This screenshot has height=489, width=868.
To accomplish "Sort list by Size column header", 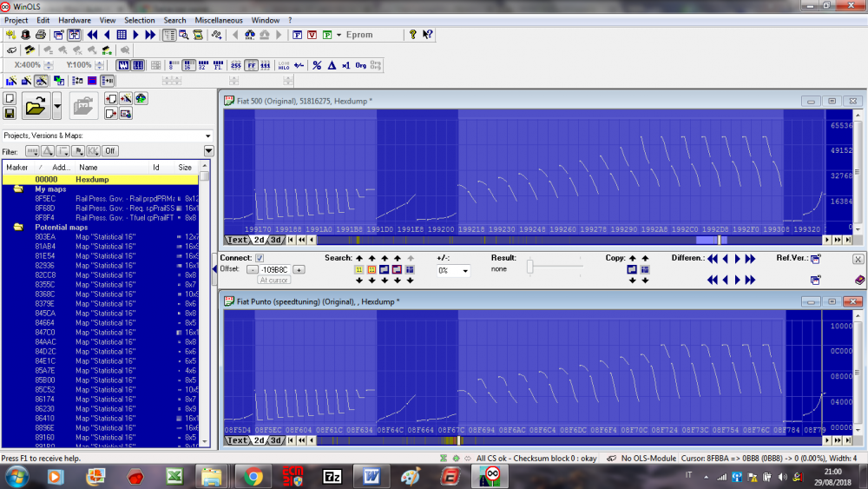I will [185, 168].
